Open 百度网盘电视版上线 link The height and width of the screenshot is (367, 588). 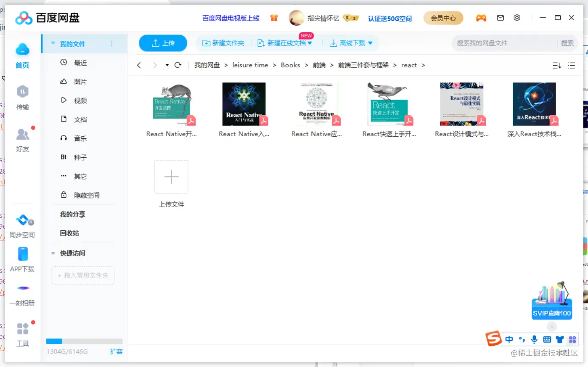click(x=231, y=18)
